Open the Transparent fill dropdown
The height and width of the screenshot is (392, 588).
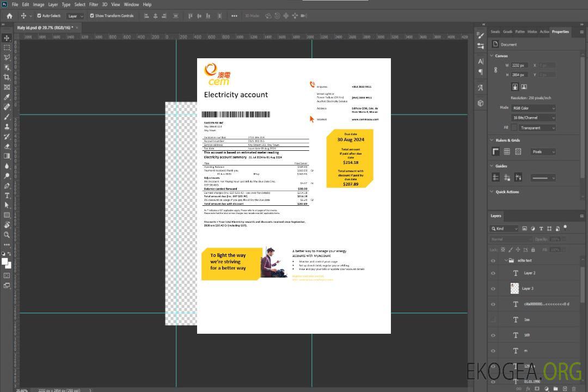537,128
